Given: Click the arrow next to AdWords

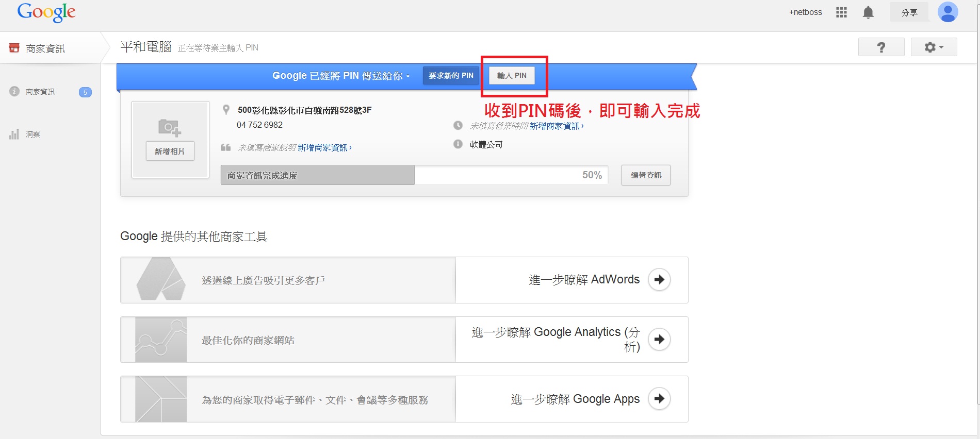Looking at the screenshot, I should coord(659,279).
